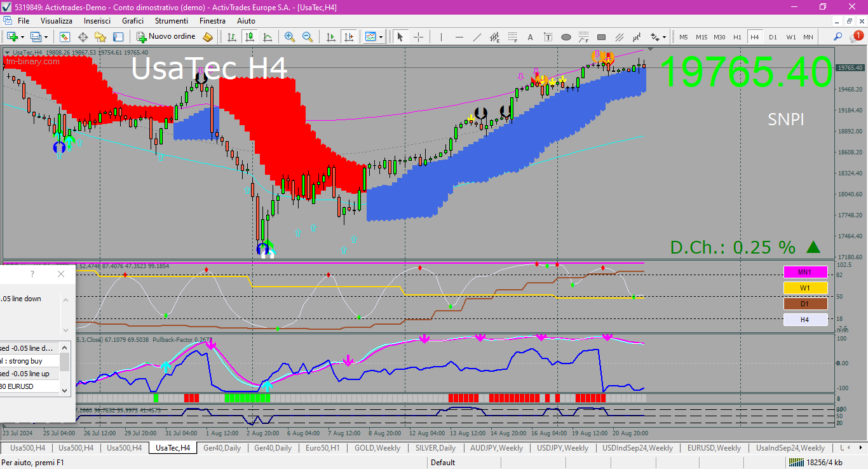The width and height of the screenshot is (868, 469).
Task: Click the dialog help question mark
Action: (32, 274)
